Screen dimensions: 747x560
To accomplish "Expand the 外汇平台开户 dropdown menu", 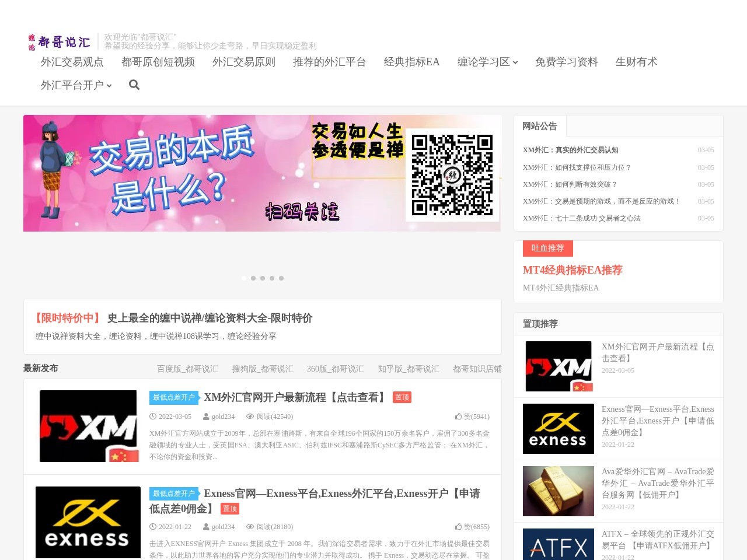I will [x=76, y=85].
